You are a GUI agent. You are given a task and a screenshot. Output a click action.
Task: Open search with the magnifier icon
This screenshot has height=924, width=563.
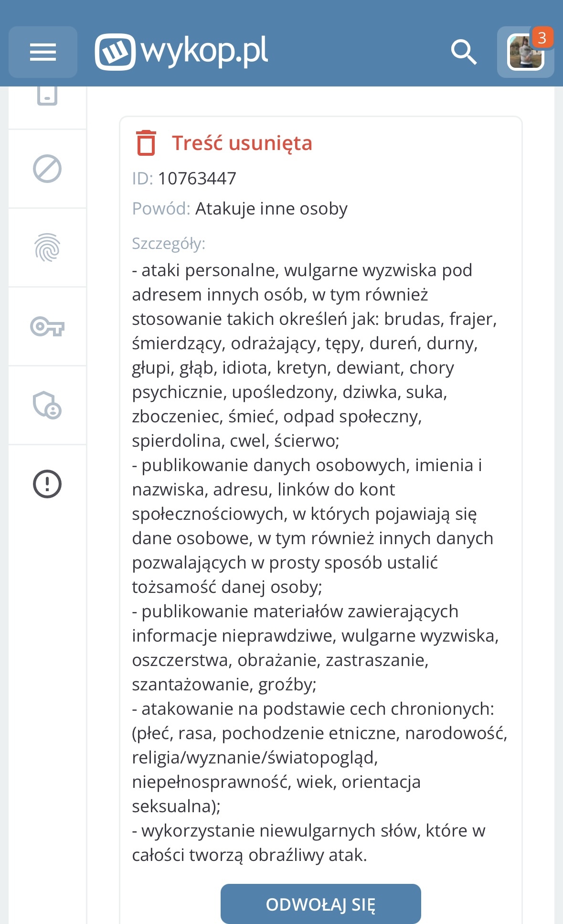point(464,52)
